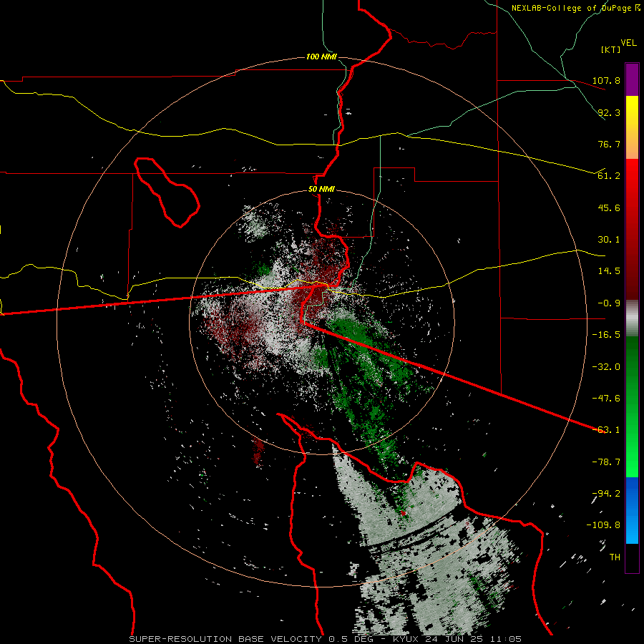
Task: Select the -94.2 velocity value
Action: tap(606, 494)
